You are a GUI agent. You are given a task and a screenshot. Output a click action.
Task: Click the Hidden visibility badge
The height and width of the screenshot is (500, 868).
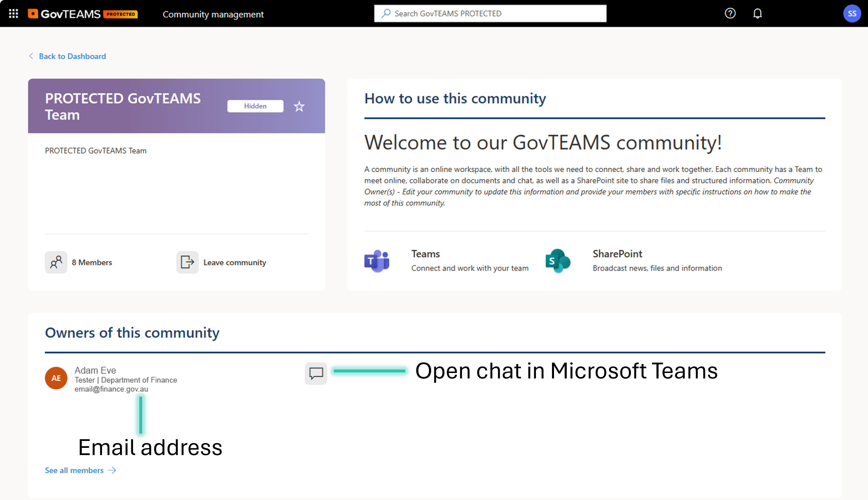click(255, 106)
